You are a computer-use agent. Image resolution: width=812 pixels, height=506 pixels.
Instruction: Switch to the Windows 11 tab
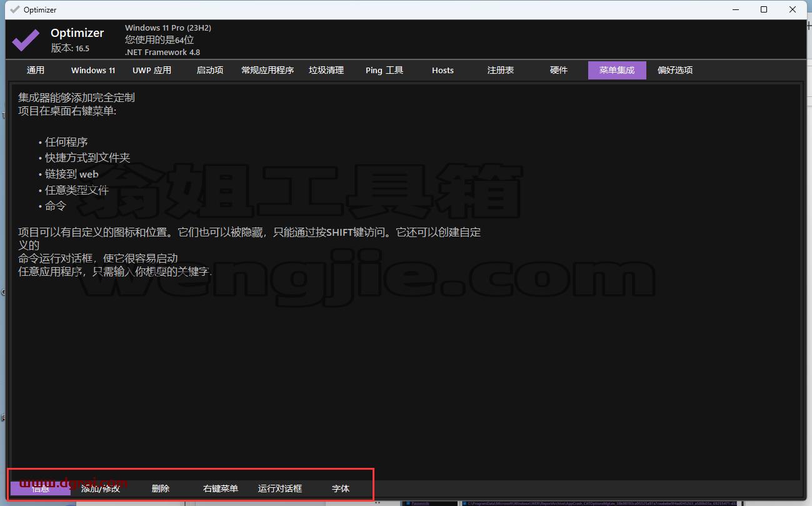[x=93, y=70]
